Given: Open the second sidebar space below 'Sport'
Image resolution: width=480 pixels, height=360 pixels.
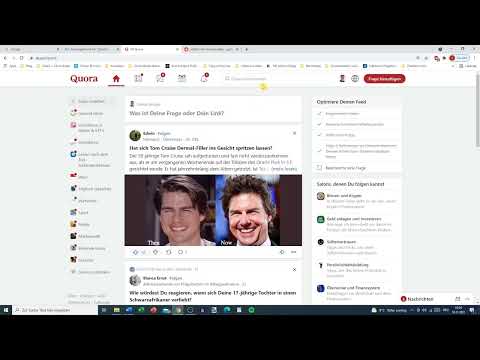Looking at the screenshot, I should point(85,236).
